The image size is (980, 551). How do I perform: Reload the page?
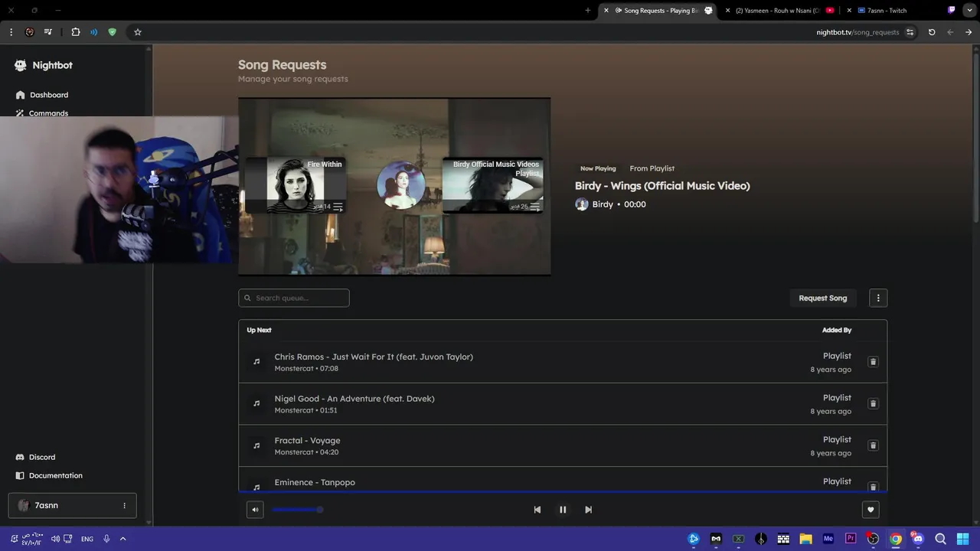pyautogui.click(x=932, y=32)
